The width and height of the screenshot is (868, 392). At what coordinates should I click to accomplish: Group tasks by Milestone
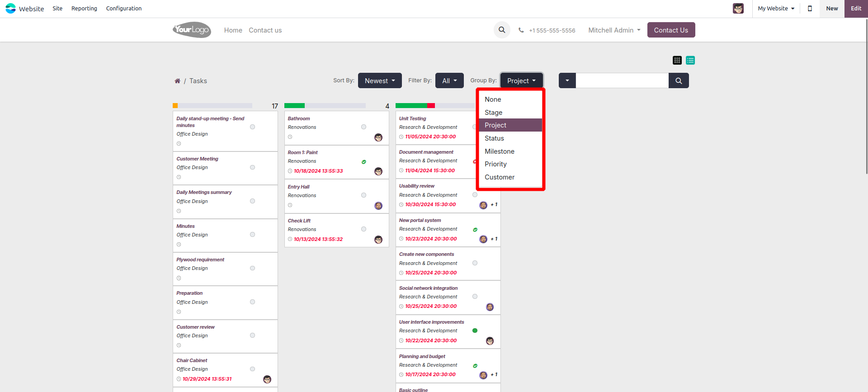510,151
